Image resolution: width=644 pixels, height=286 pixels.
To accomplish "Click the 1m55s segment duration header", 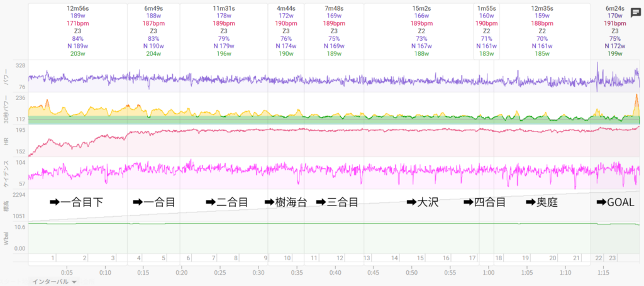I will point(487,8).
